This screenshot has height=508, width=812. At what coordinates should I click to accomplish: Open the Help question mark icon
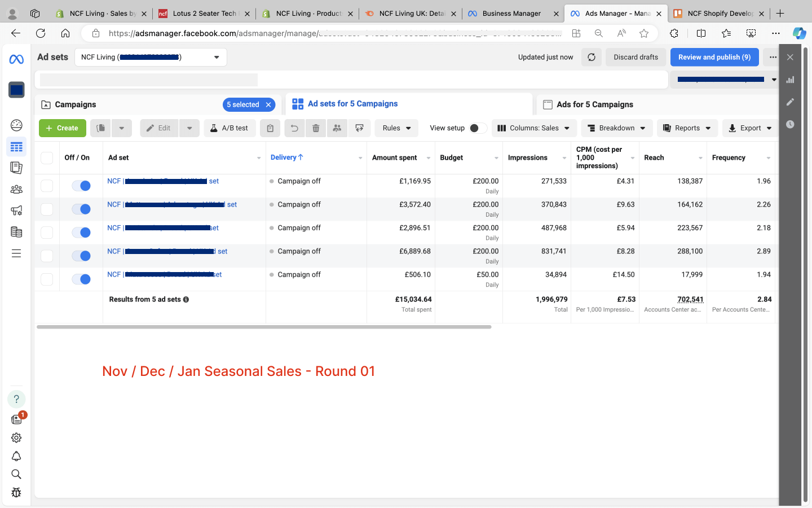click(x=16, y=399)
